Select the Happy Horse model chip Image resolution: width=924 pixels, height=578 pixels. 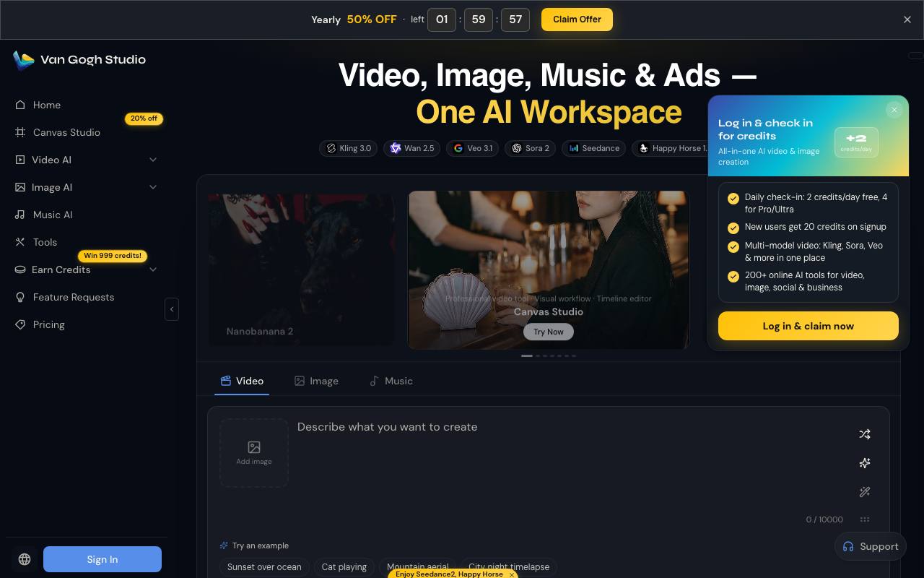[671, 148]
